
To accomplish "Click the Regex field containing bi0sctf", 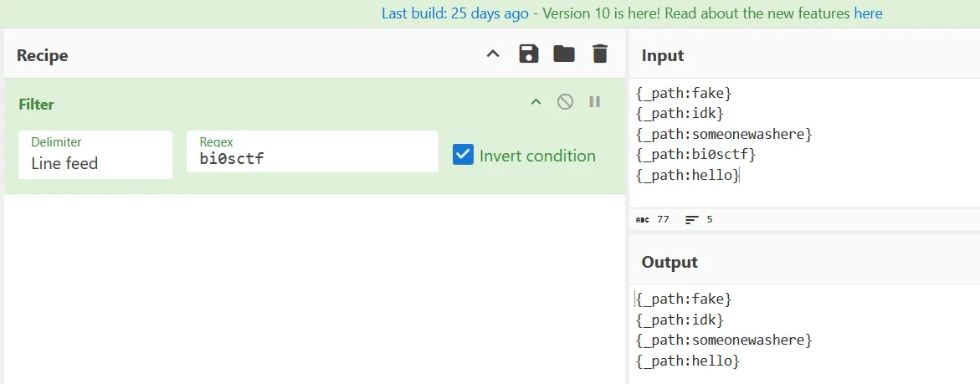I will (312, 151).
